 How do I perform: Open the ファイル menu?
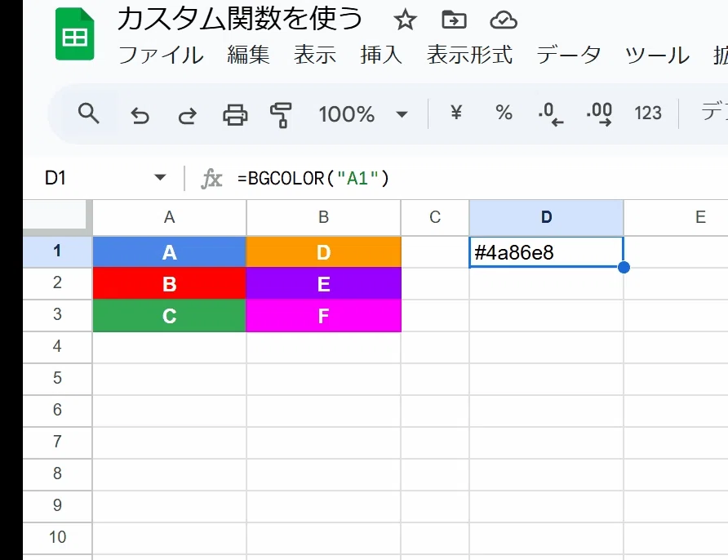[161, 55]
